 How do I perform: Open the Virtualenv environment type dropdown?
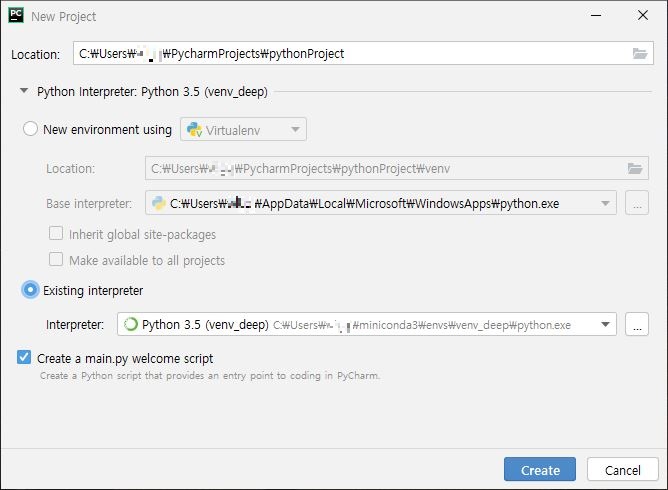(x=243, y=130)
